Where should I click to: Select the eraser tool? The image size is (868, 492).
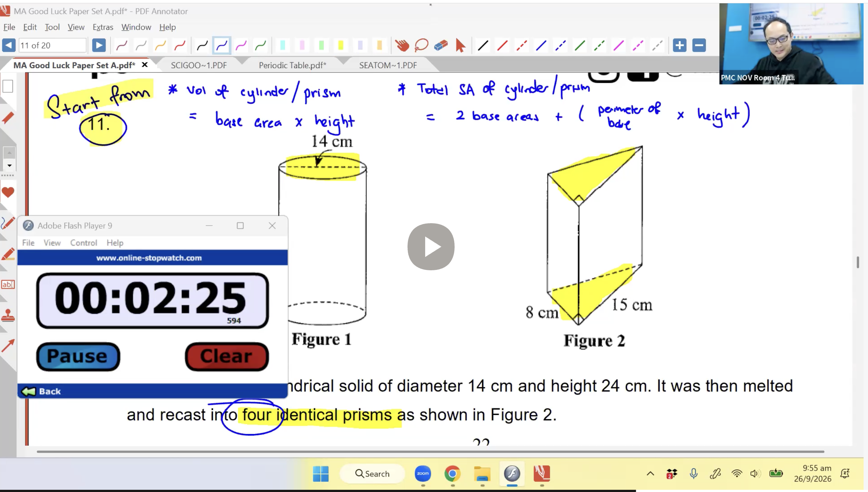click(441, 46)
